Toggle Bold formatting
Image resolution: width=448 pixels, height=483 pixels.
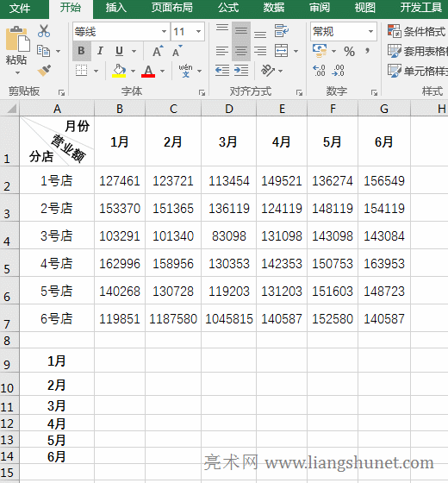(x=82, y=51)
